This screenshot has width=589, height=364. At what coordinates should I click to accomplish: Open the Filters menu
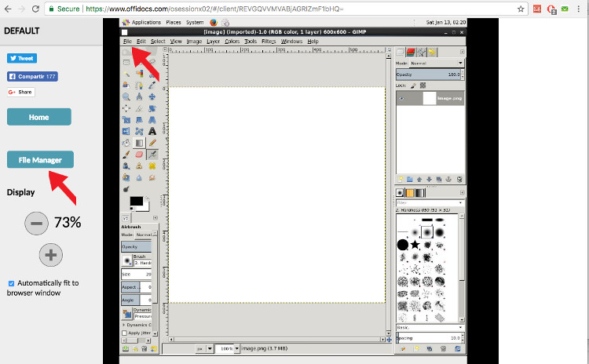click(268, 41)
